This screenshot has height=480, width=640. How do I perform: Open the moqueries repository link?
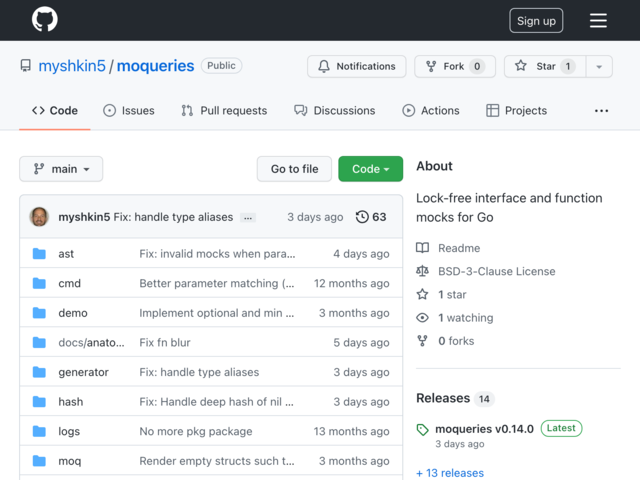tap(155, 66)
